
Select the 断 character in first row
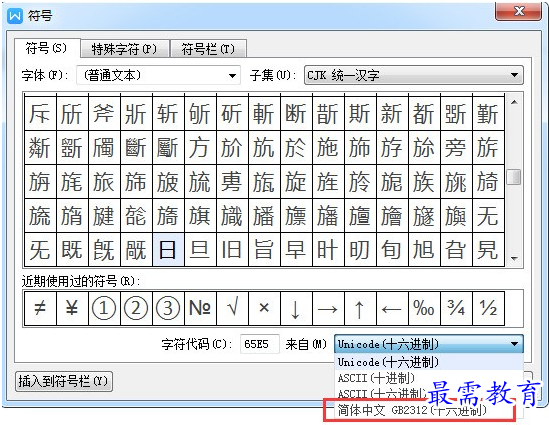point(296,113)
